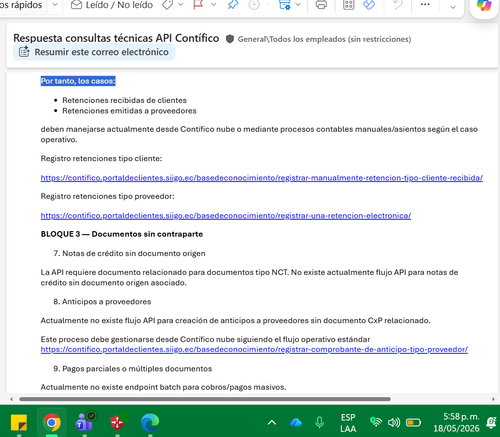Show hidden tray icons chevron

click(272, 423)
